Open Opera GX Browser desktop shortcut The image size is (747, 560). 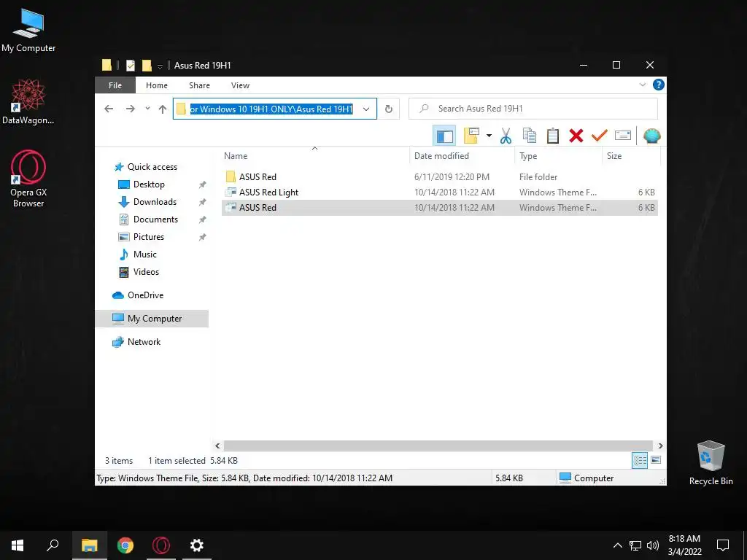[28, 179]
